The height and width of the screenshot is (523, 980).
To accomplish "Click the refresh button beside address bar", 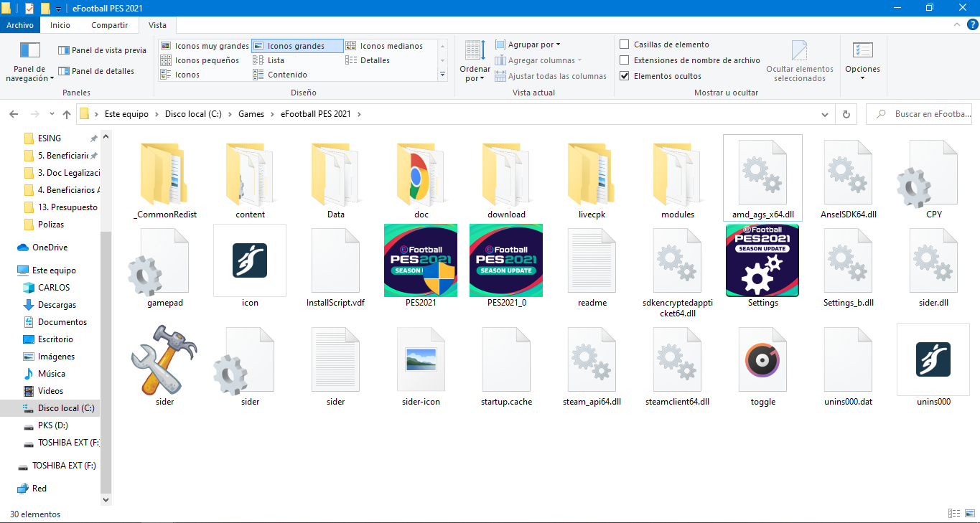I will pyautogui.click(x=846, y=114).
